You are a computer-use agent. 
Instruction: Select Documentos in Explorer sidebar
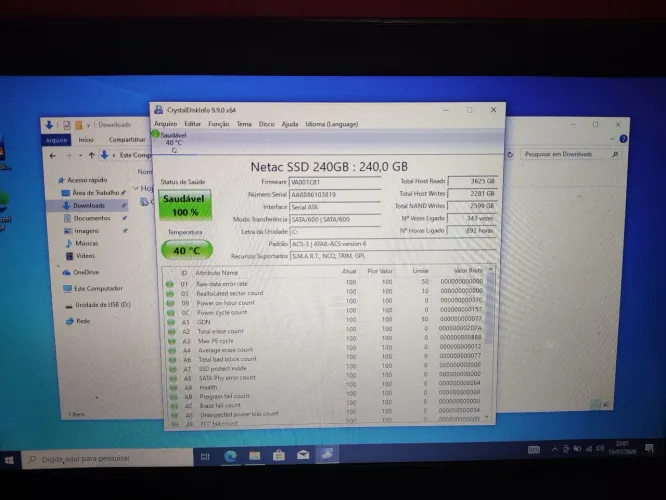coord(92,218)
